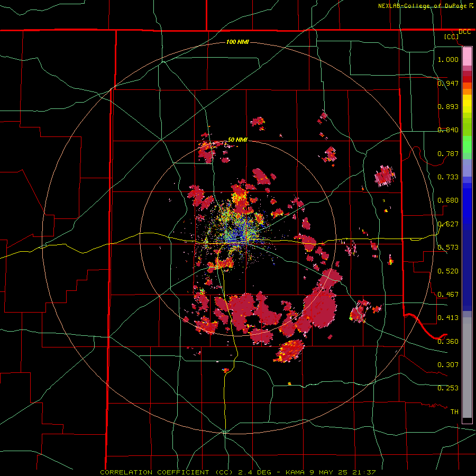Select the 0.627 scale value
476x476 pixels.
[x=448, y=224]
